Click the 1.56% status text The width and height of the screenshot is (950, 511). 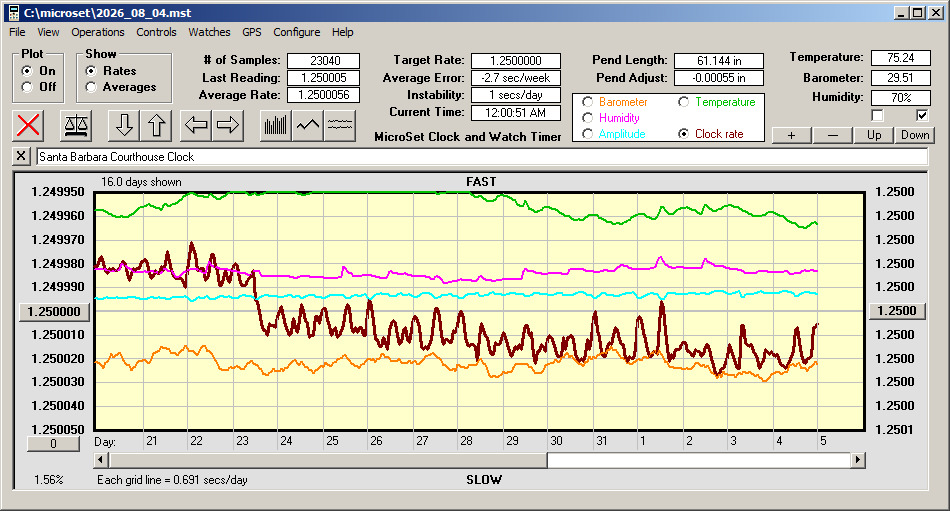(x=48, y=480)
